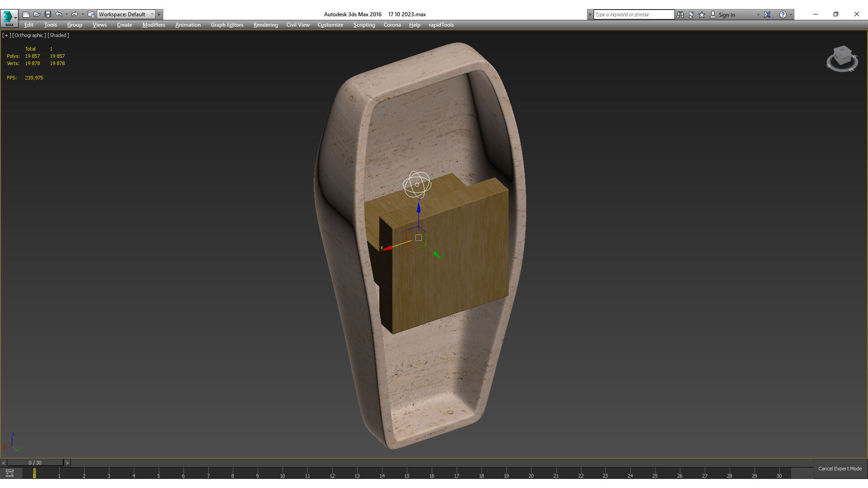
Task: Open the search binoculars icon
Action: [680, 14]
